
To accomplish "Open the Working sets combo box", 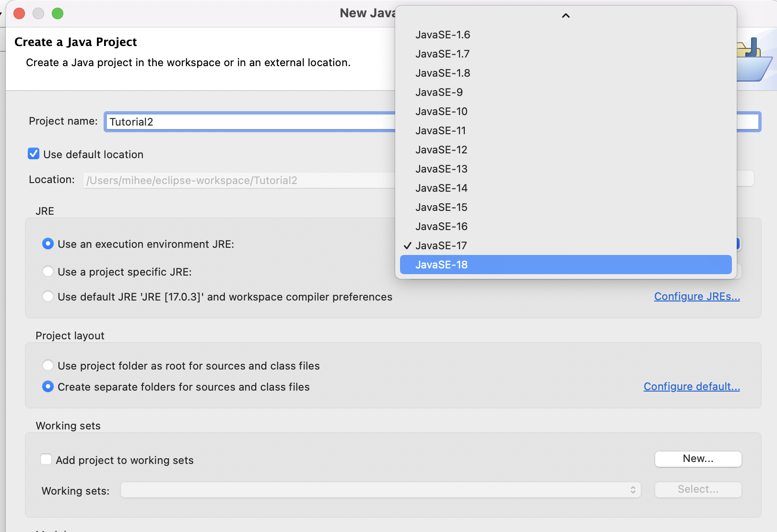I will coord(381,490).
